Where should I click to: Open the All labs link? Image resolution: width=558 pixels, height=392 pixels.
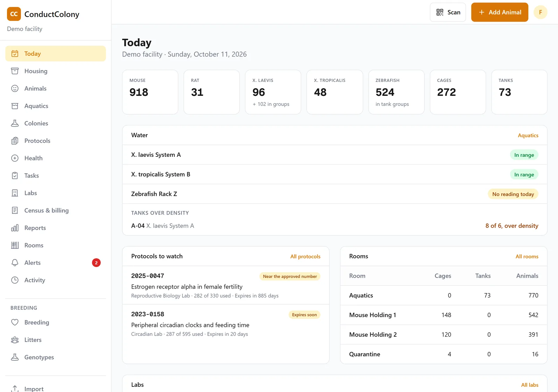tap(530, 385)
